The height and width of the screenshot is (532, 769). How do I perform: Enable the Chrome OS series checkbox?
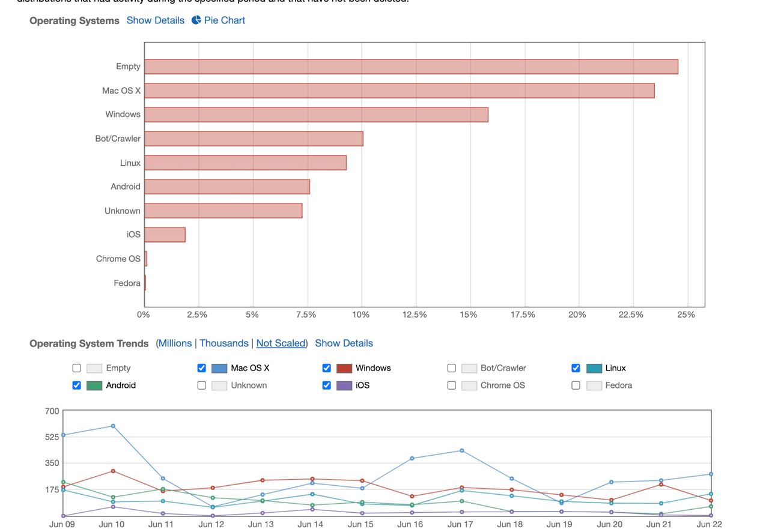click(x=451, y=385)
